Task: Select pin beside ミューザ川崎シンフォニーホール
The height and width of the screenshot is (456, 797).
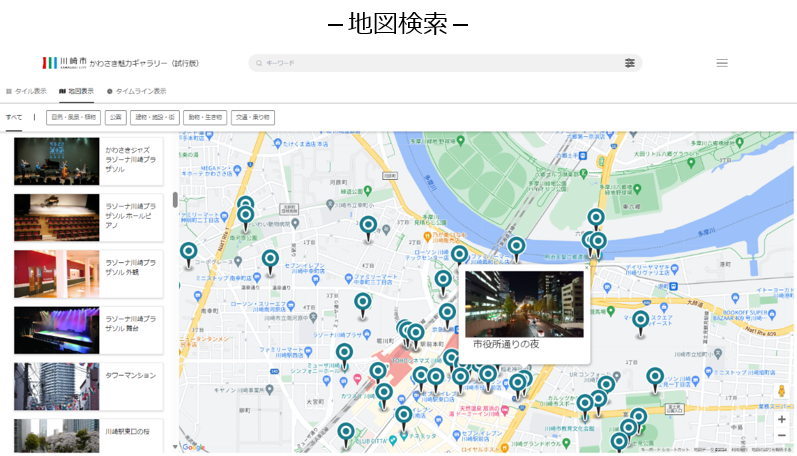Action: [344, 354]
